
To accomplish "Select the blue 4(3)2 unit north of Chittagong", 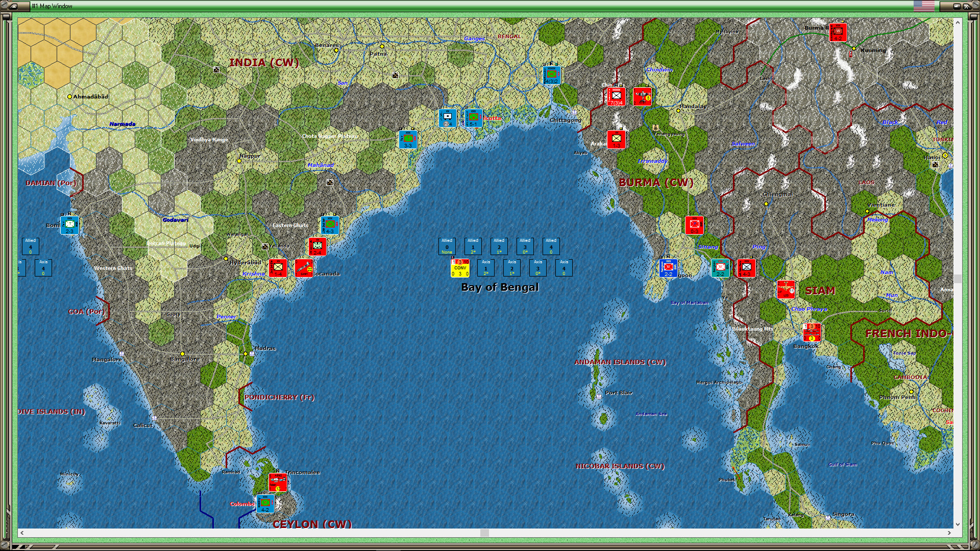I will [552, 75].
